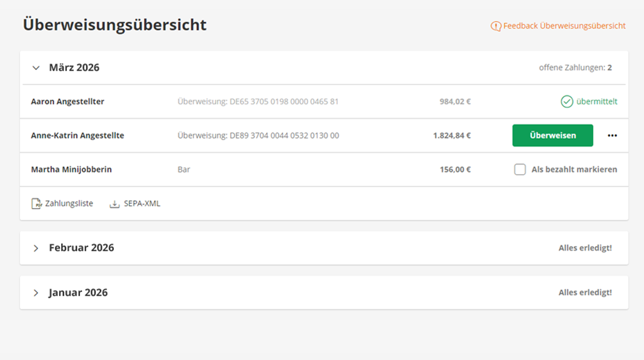Click the Martha Minijobberin employee name

pyautogui.click(x=71, y=170)
